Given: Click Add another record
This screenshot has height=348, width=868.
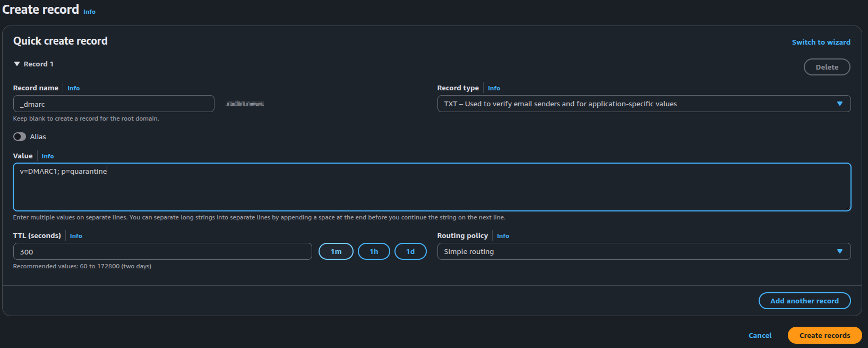Looking at the screenshot, I should pos(804,301).
